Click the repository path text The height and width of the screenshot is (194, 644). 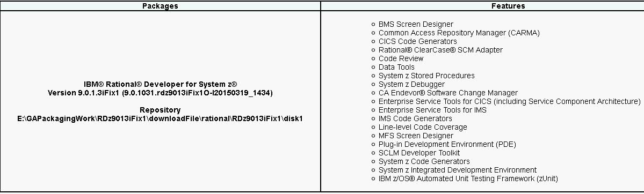point(160,118)
